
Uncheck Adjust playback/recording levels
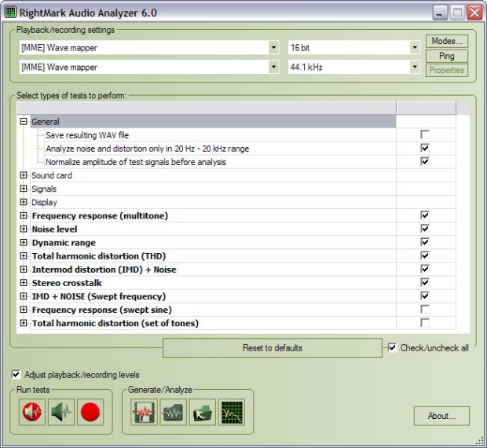(x=16, y=374)
